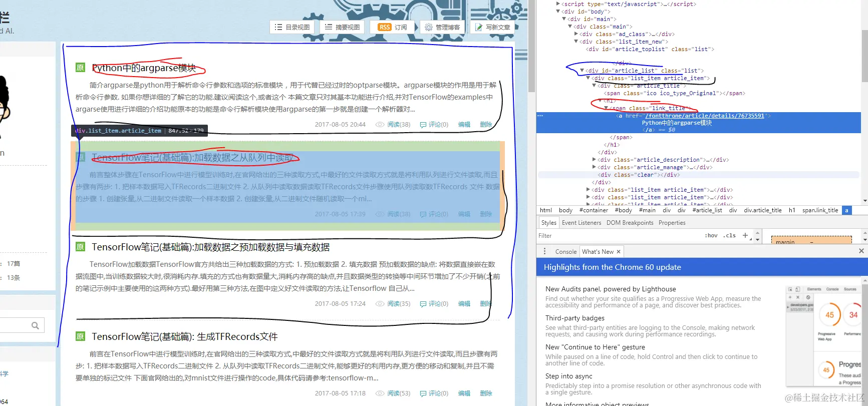Open the Properties tab
This screenshot has height=406, width=868.
(672, 223)
